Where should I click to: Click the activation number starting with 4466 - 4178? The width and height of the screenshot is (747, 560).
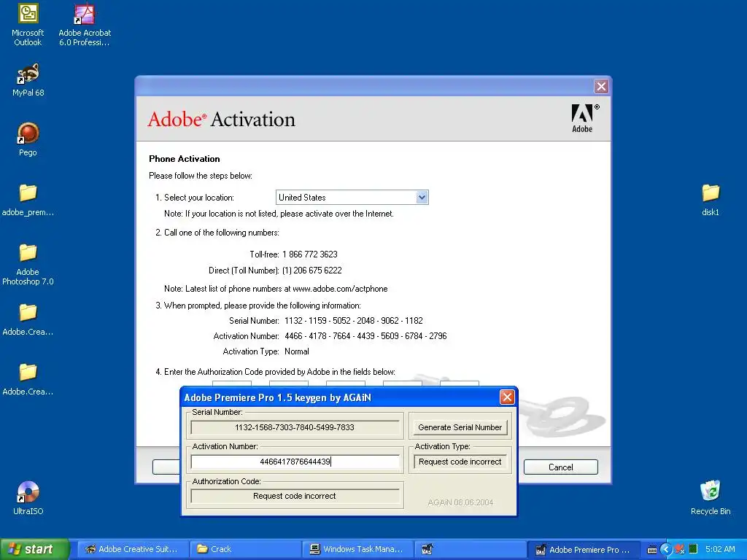click(x=365, y=336)
